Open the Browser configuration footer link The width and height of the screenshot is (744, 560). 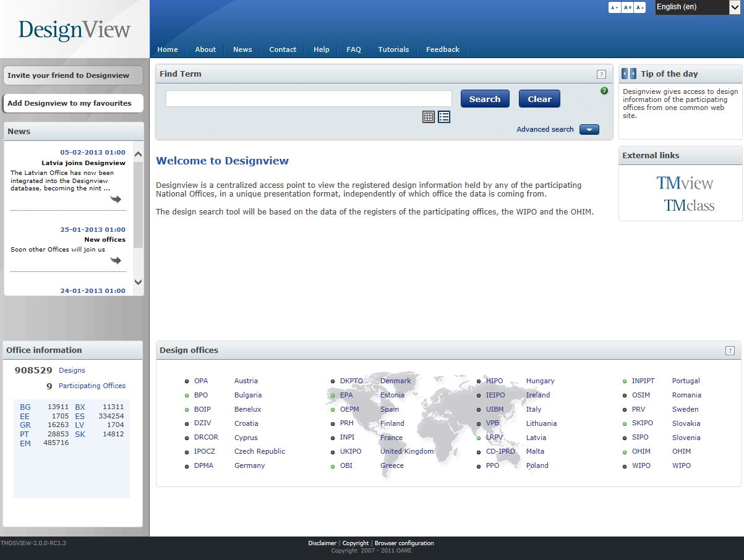point(404,543)
